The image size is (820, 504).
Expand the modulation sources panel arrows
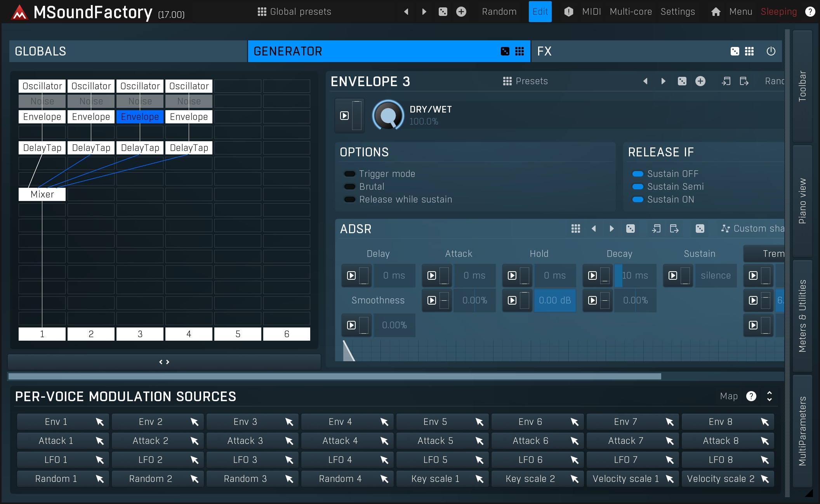[769, 396]
